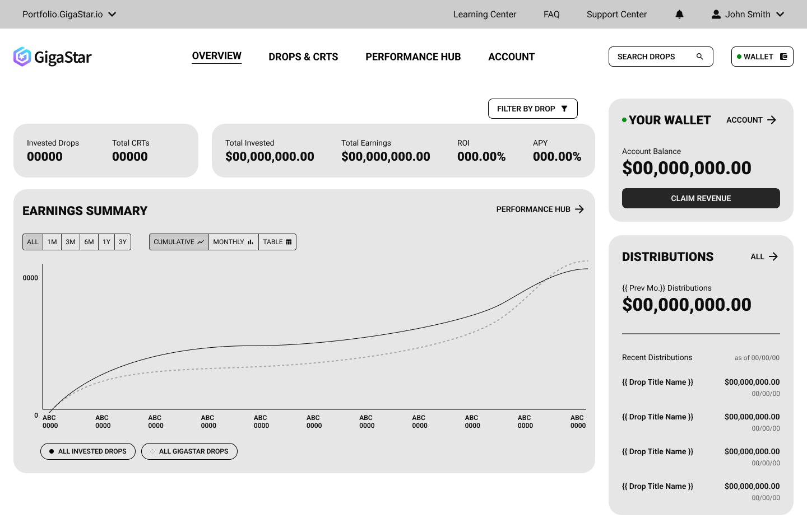Open Account link in Your Wallet

[751, 120]
